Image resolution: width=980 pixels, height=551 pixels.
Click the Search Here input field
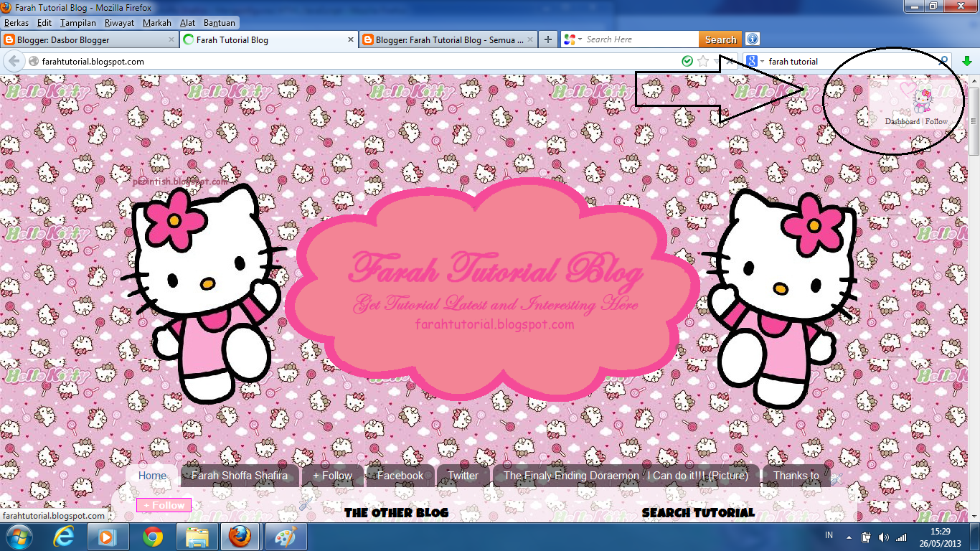click(x=641, y=39)
